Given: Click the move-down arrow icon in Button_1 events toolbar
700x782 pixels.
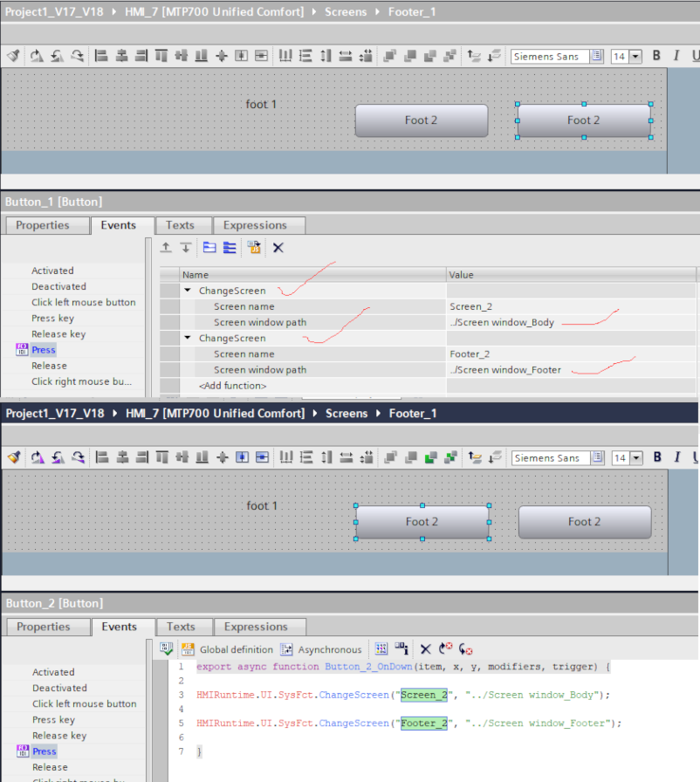Looking at the screenshot, I should (x=186, y=248).
